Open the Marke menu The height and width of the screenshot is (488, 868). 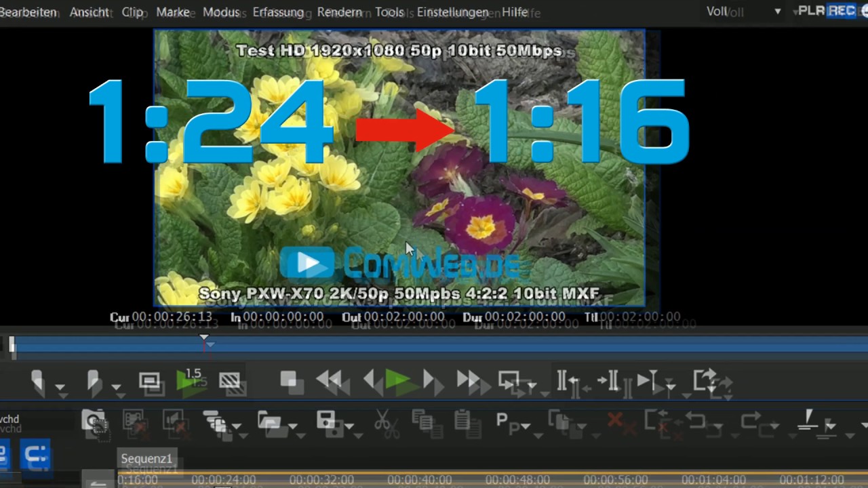[173, 12]
